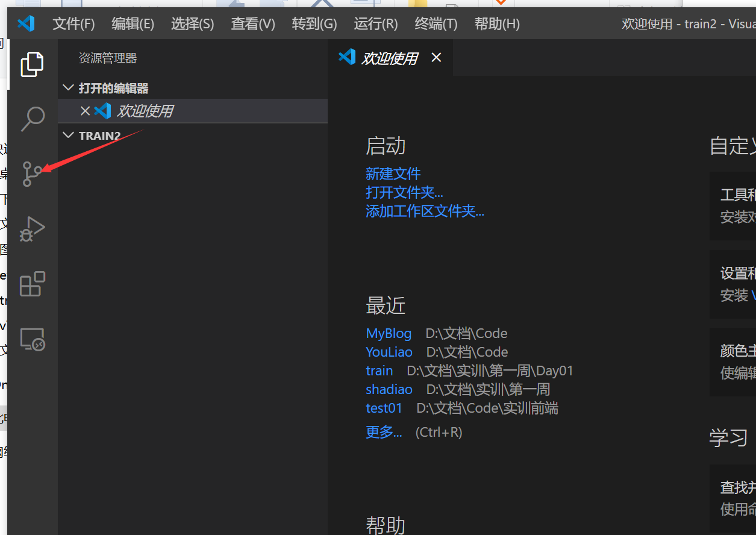Close the 欢迎使用 editor tab

[436, 57]
